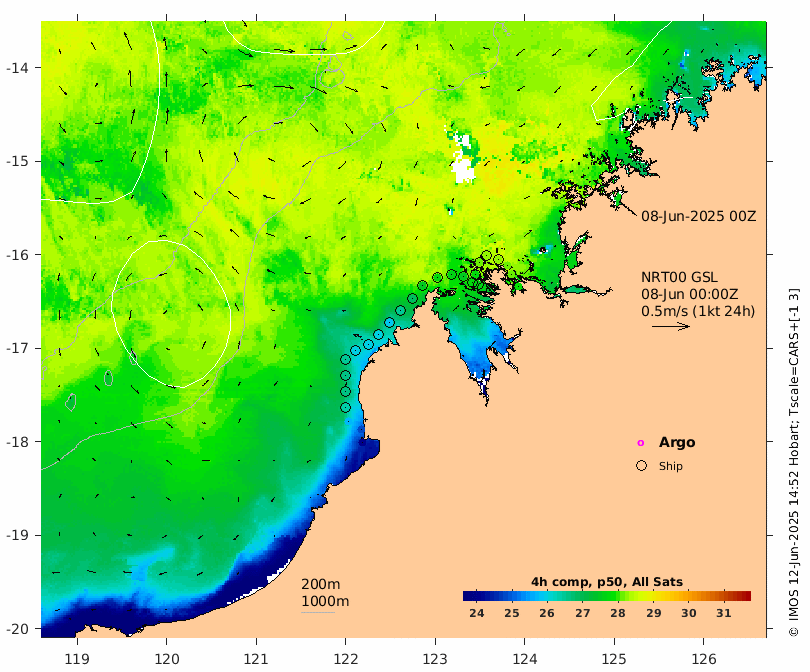Click the '200m' depth contour label

coord(320,584)
